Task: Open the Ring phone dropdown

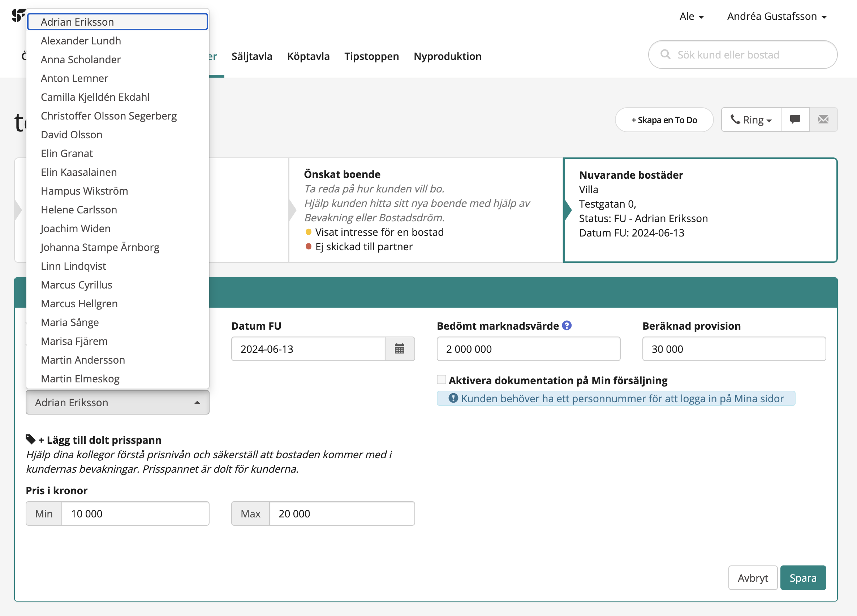Action: point(751,120)
